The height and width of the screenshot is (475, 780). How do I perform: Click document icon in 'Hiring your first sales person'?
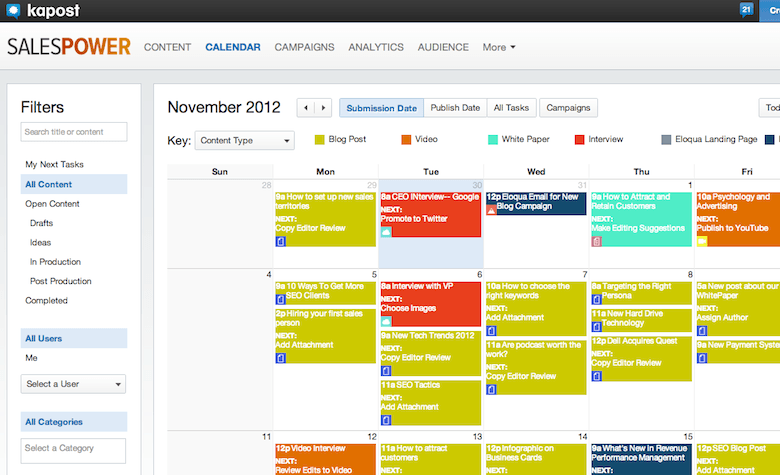coord(281,358)
